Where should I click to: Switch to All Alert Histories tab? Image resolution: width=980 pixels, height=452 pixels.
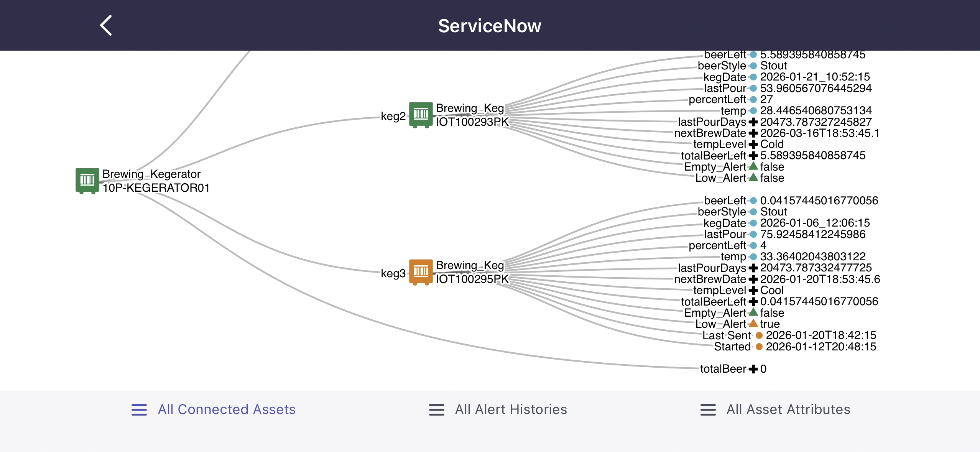click(x=498, y=409)
